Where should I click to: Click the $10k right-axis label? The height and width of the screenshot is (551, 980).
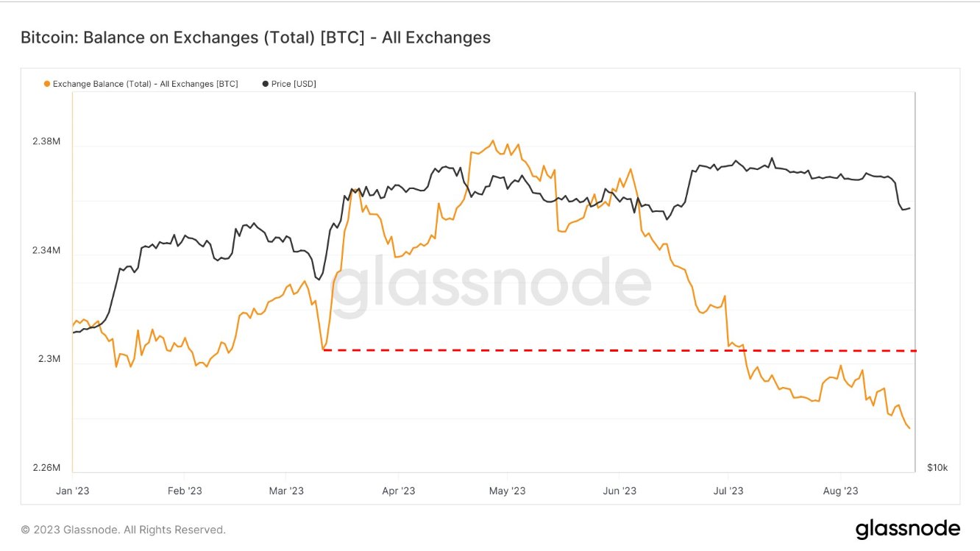pyautogui.click(x=937, y=468)
